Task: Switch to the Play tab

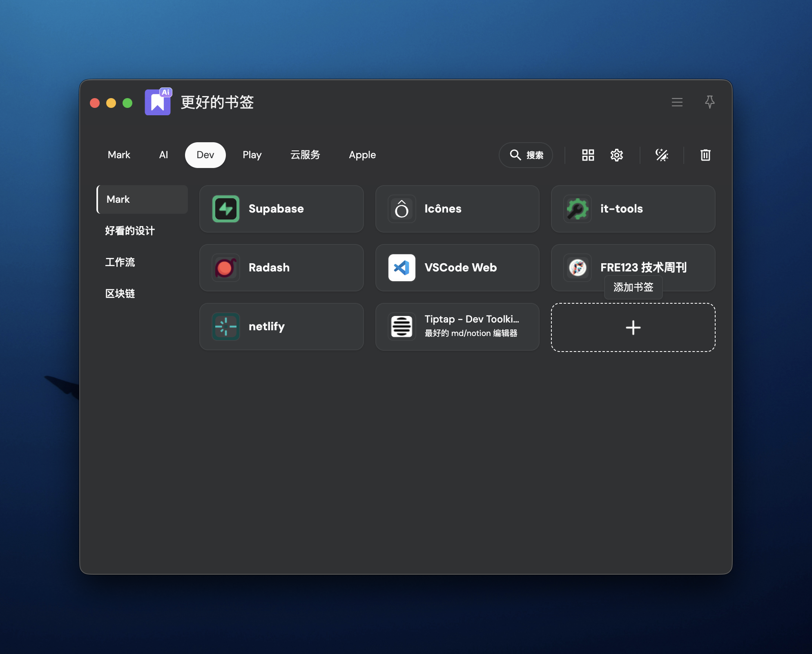Action: click(252, 155)
